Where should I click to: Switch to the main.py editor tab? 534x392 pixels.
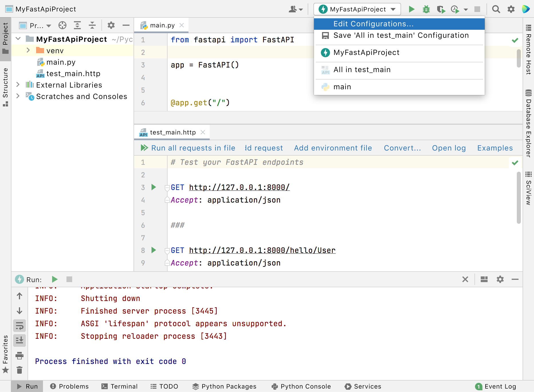point(162,25)
